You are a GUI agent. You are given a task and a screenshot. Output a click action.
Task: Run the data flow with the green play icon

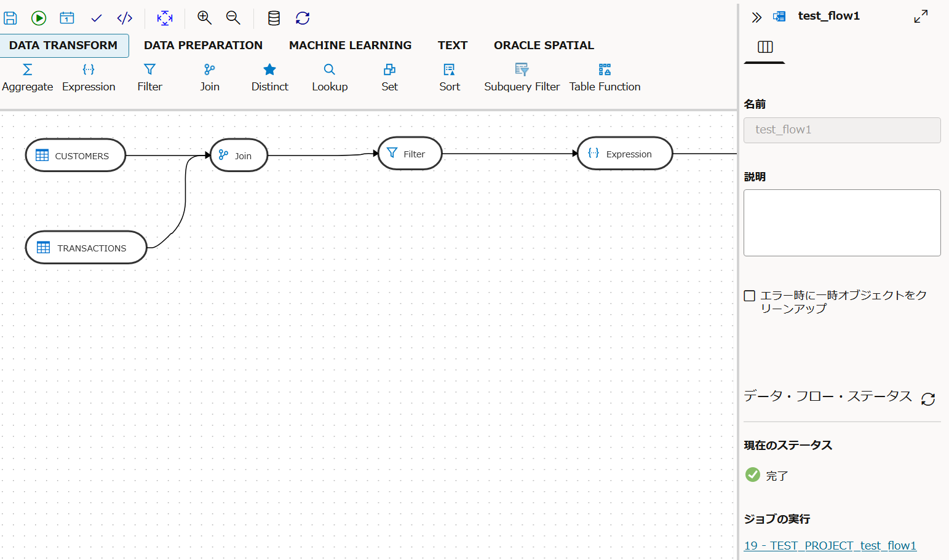(39, 18)
